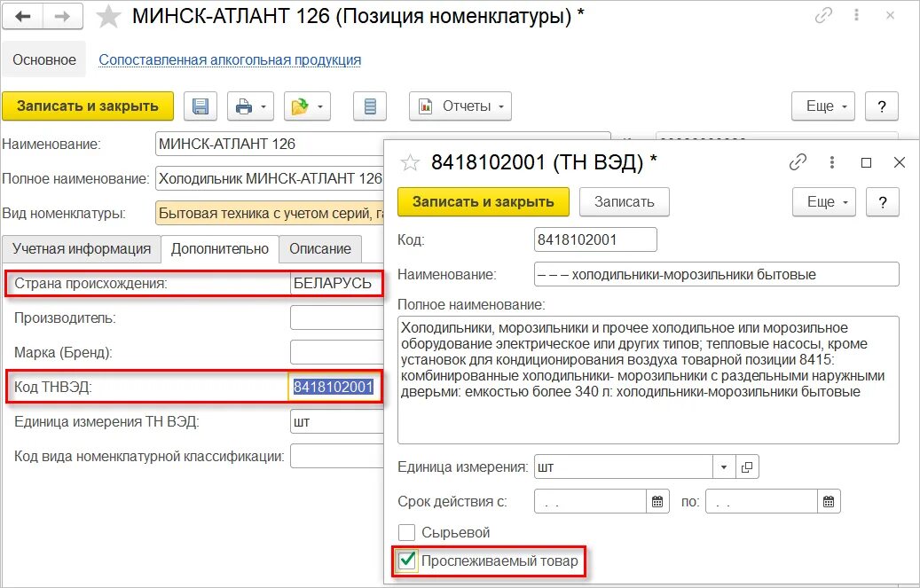Click the Марка (Бренд) field
The width and height of the screenshot is (920, 588).
(337, 353)
